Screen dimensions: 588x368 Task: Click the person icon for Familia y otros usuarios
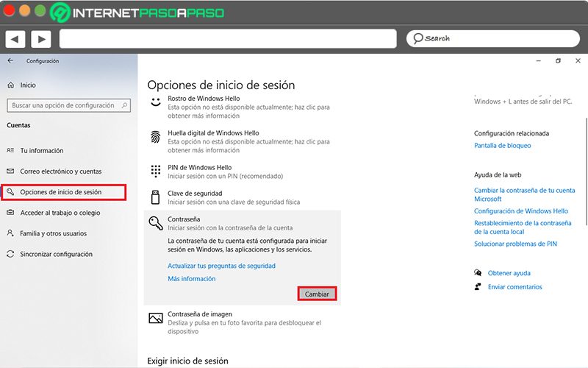coord(10,233)
